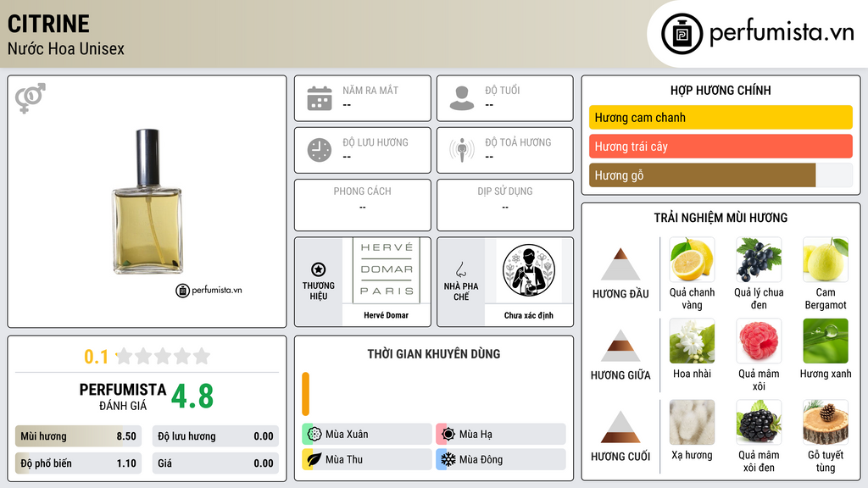This screenshot has height=488, width=868.
Task: Select the Hoa nhài jasmine image
Action: (692, 341)
